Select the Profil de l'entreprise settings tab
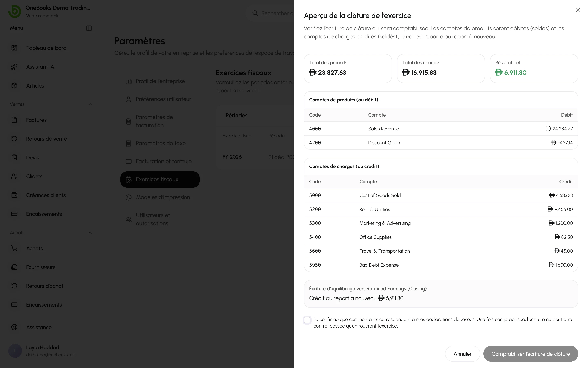The height and width of the screenshot is (368, 588). click(160, 81)
